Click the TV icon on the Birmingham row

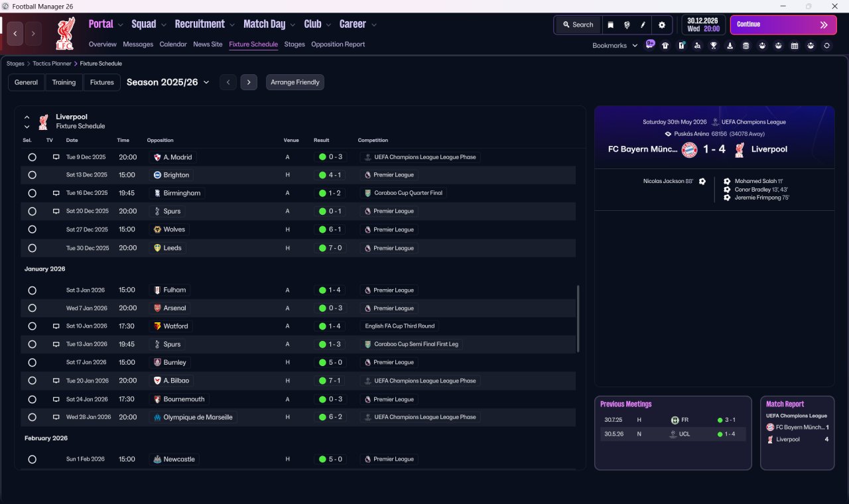pyautogui.click(x=56, y=193)
